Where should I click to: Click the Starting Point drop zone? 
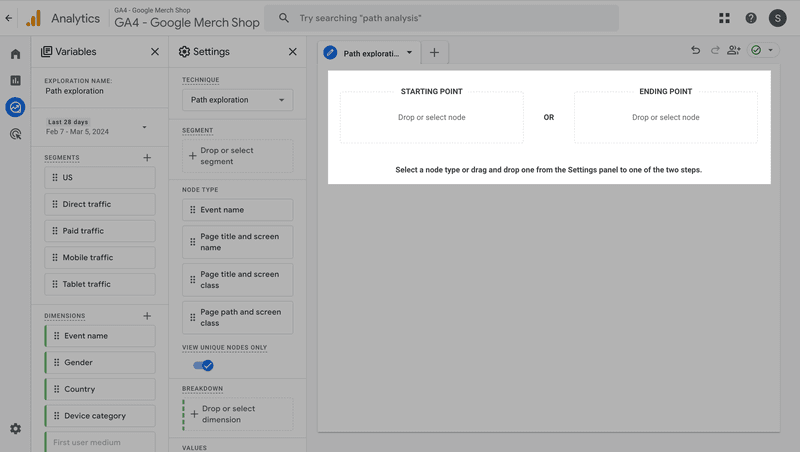[x=432, y=117]
